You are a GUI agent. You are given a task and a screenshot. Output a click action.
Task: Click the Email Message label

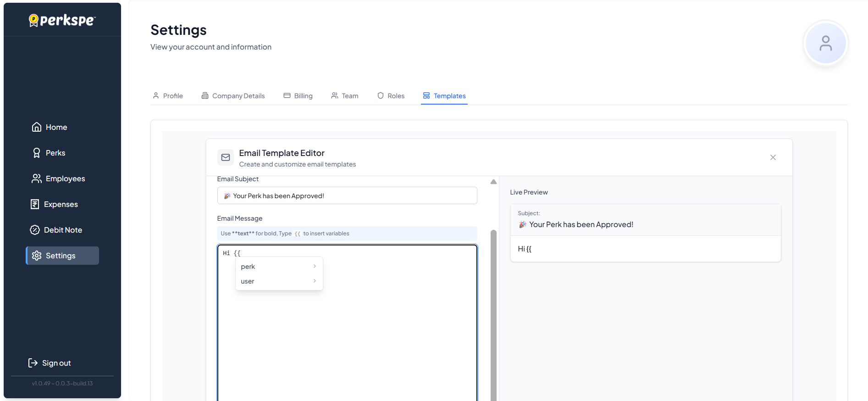[x=240, y=218]
